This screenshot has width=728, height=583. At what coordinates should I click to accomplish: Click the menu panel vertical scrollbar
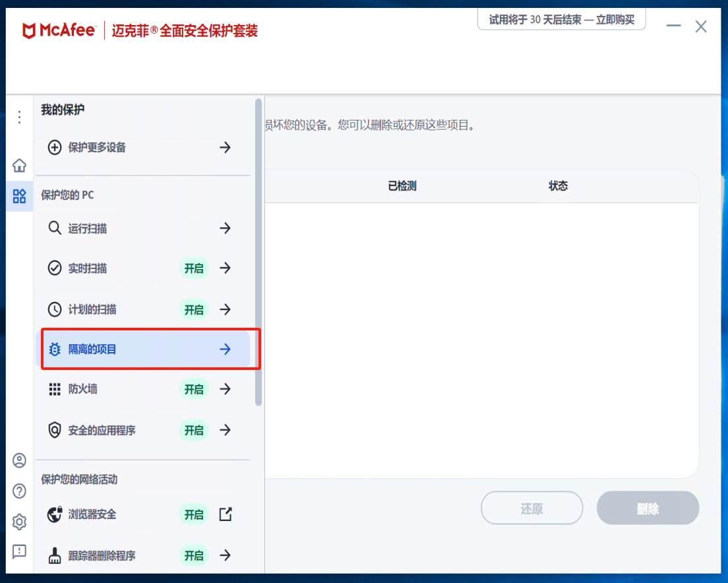(258, 252)
